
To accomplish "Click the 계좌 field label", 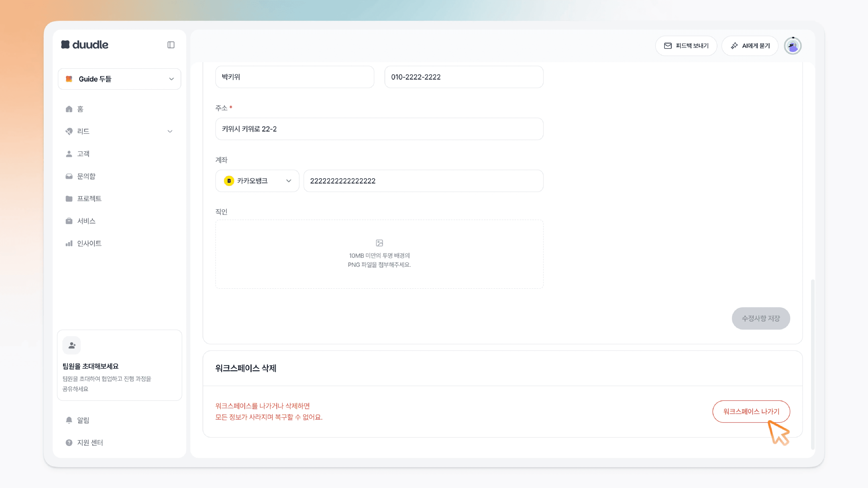I will (x=221, y=160).
